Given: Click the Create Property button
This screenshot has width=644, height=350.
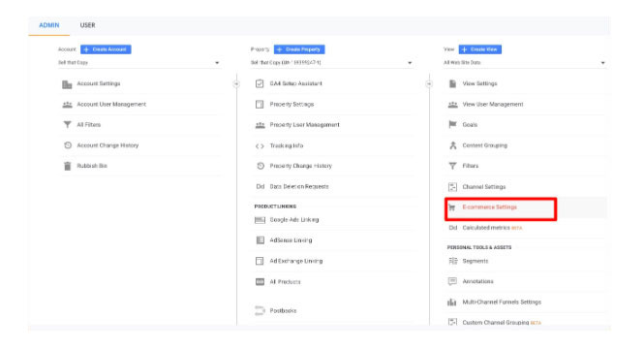Looking at the screenshot, I should (299, 49).
